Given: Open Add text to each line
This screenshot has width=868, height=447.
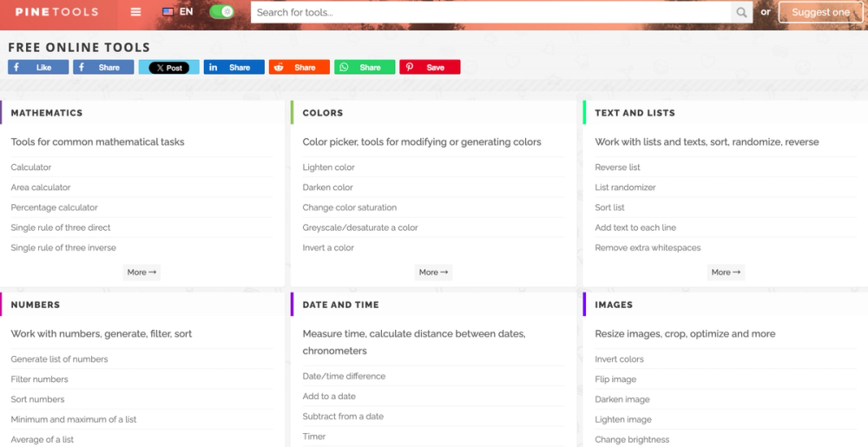Looking at the screenshot, I should 635,227.
